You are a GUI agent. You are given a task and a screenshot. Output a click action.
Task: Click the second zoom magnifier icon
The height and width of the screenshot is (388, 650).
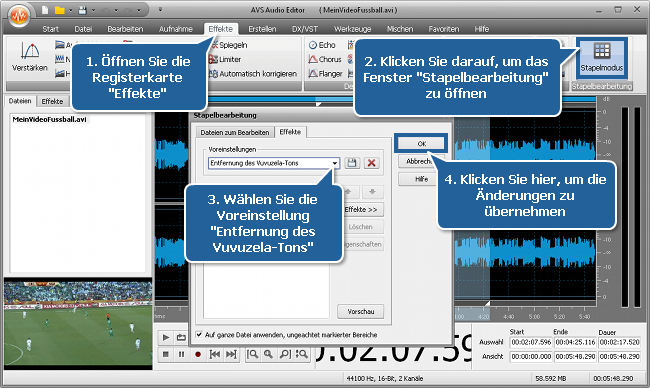coord(269,354)
